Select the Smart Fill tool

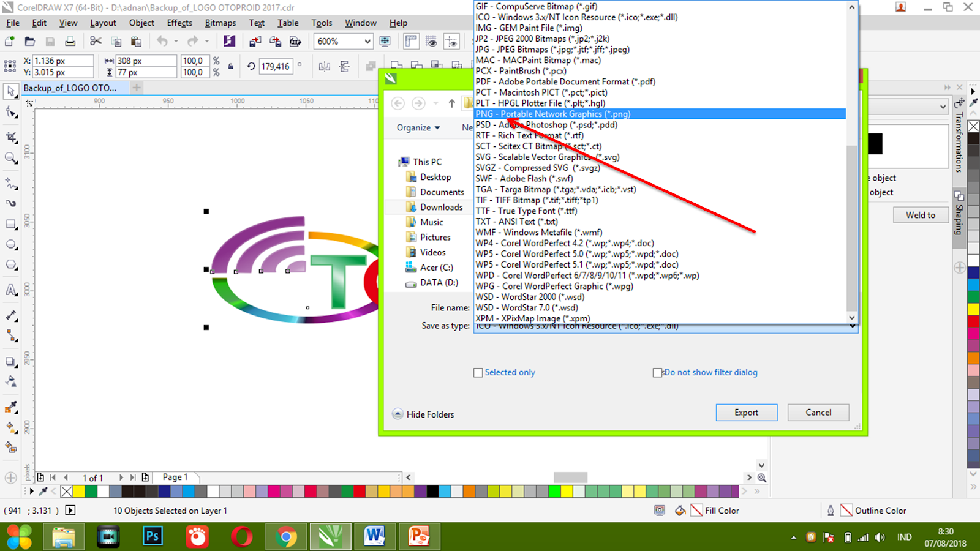pos(11,448)
